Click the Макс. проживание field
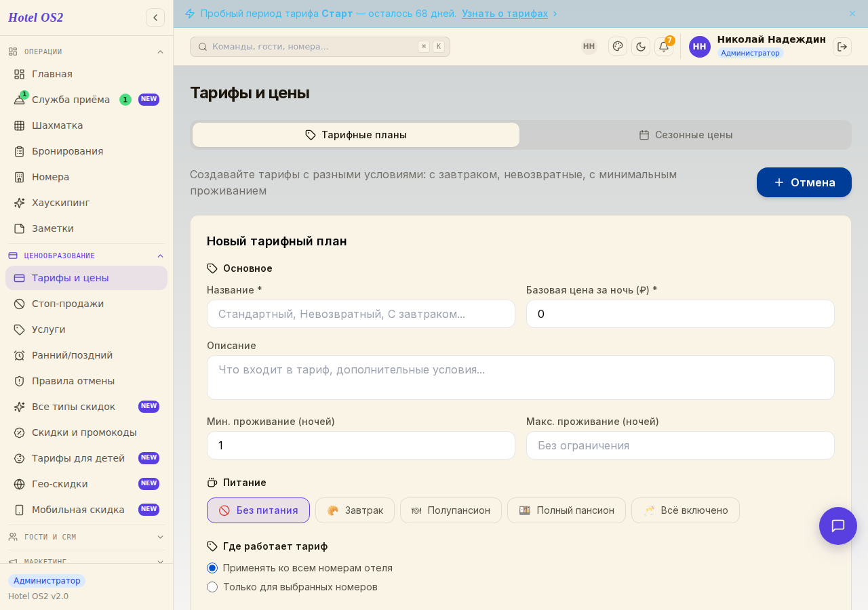Viewport: 868px width, 610px height. pyautogui.click(x=680, y=445)
